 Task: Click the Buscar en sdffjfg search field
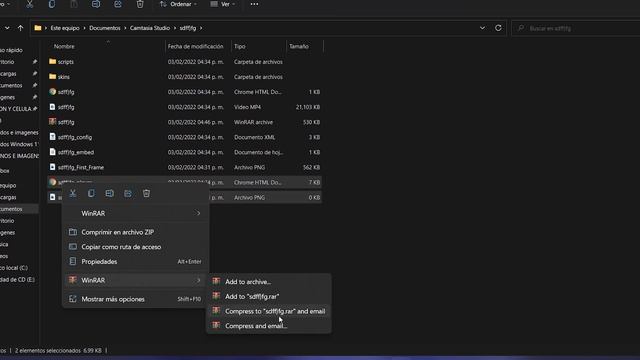576,28
